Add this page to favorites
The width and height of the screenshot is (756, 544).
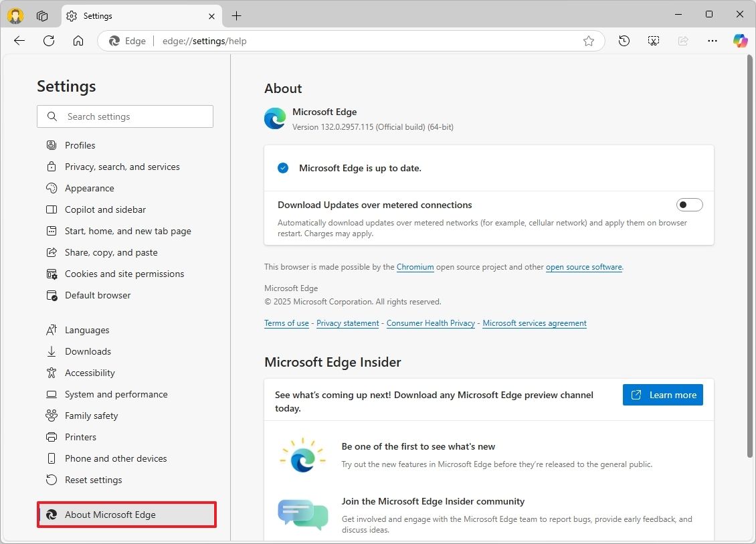(589, 41)
